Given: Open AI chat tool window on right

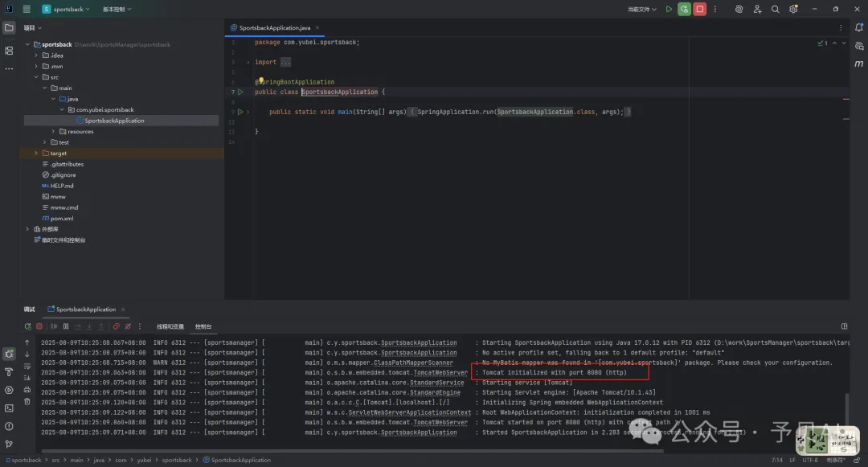Looking at the screenshot, I should 859,46.
